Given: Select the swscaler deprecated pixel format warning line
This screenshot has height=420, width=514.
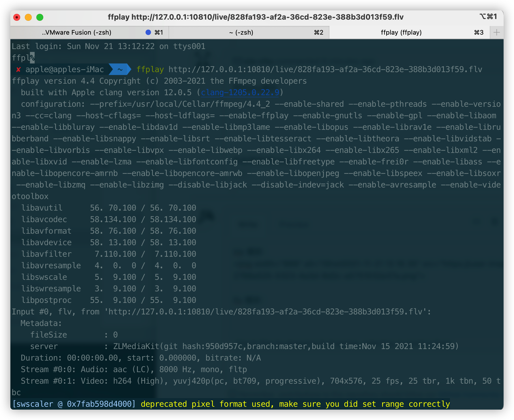Looking at the screenshot, I should [231, 404].
